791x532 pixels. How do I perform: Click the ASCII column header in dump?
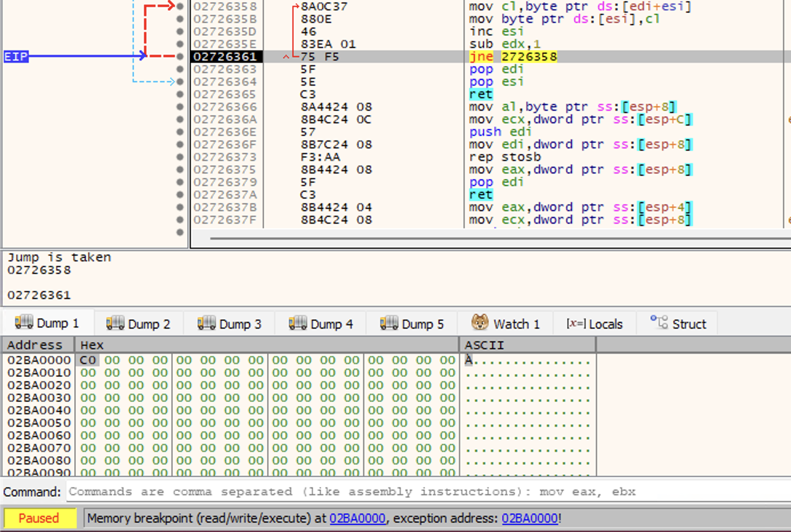pos(528,345)
